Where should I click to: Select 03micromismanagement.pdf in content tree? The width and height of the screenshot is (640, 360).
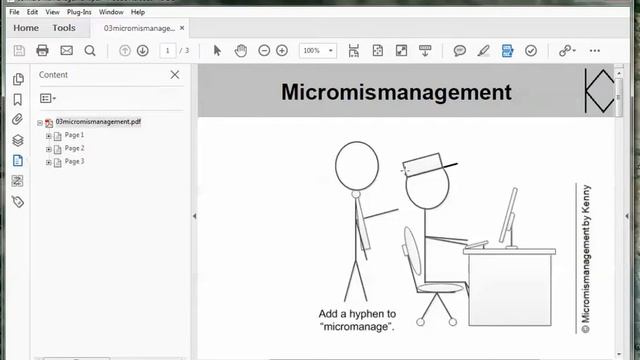pos(98,122)
